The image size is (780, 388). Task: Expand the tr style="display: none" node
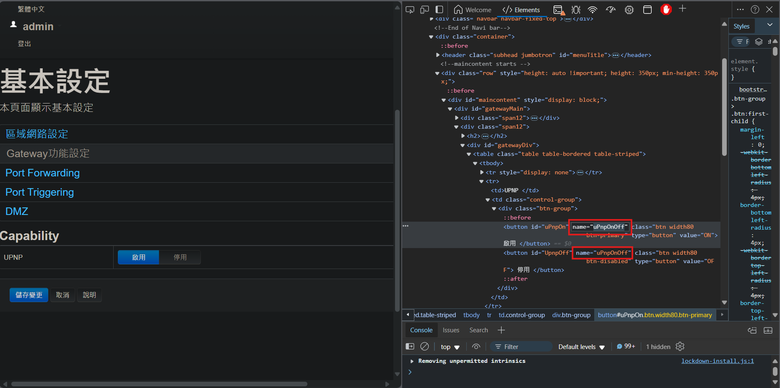coord(482,172)
